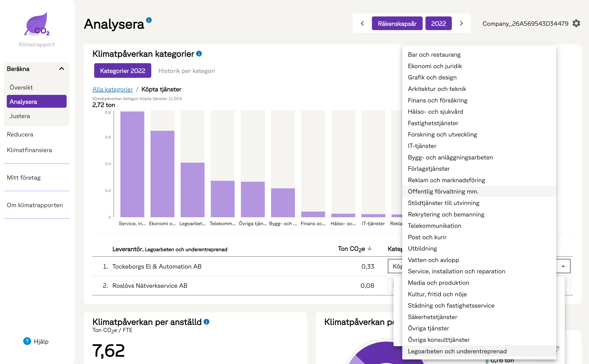Screen dimensions: 589x364
Task: Switch to Historik per kategori tab
Action: [187, 71]
